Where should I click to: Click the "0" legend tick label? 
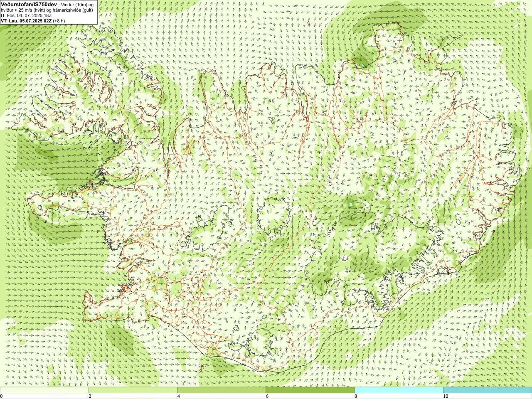tap(1, 396)
